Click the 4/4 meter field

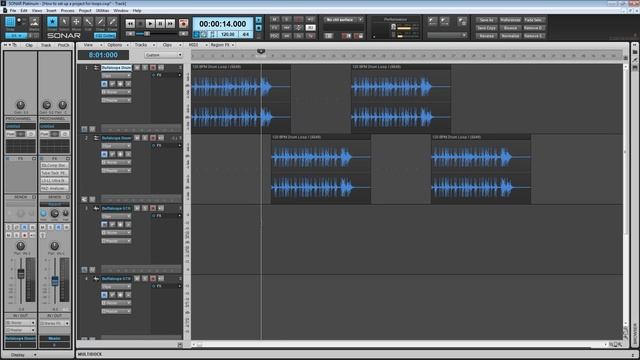click(x=245, y=35)
